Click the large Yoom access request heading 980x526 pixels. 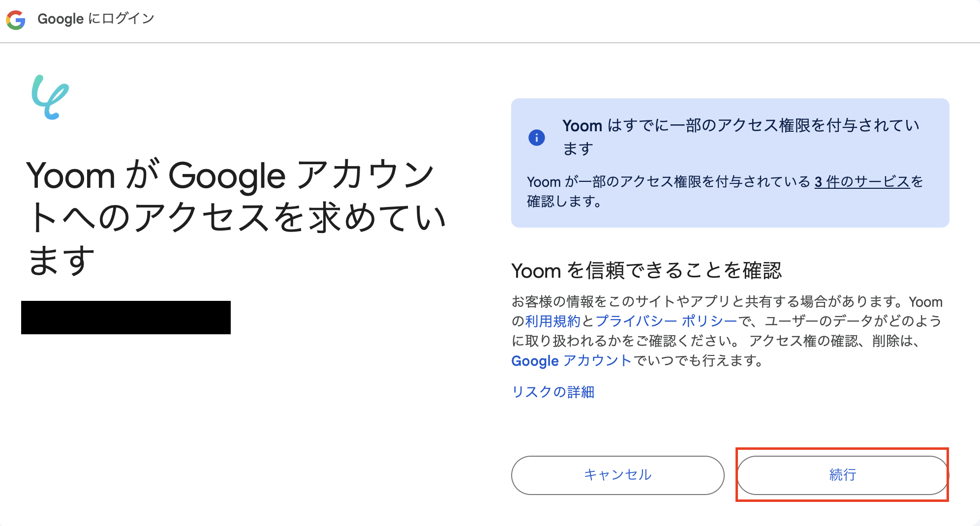coord(231,217)
